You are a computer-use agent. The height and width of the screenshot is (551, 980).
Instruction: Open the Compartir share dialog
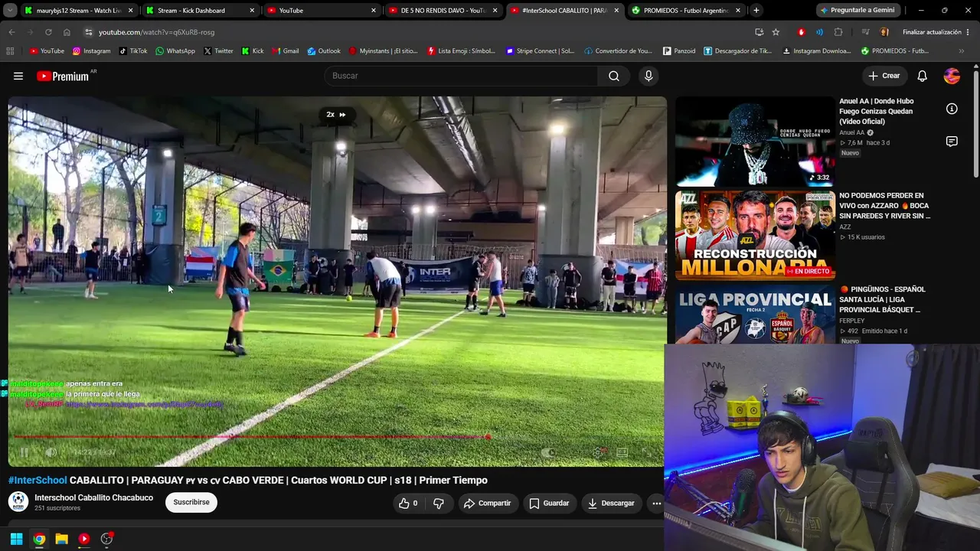coord(487,503)
